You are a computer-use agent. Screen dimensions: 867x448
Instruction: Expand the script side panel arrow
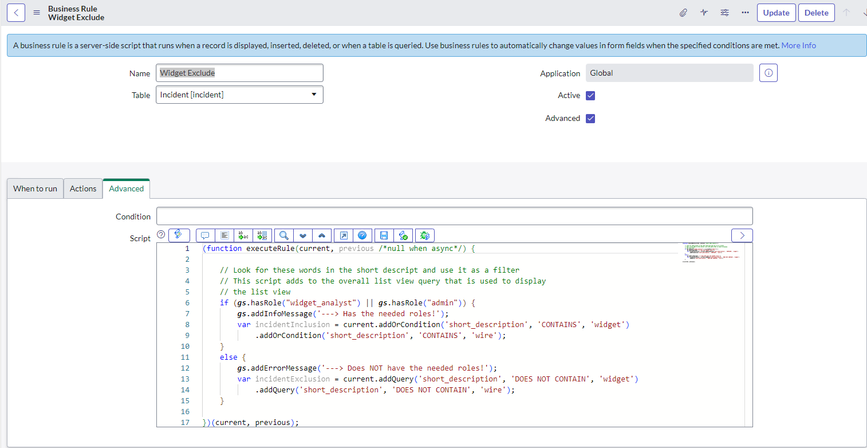742,235
